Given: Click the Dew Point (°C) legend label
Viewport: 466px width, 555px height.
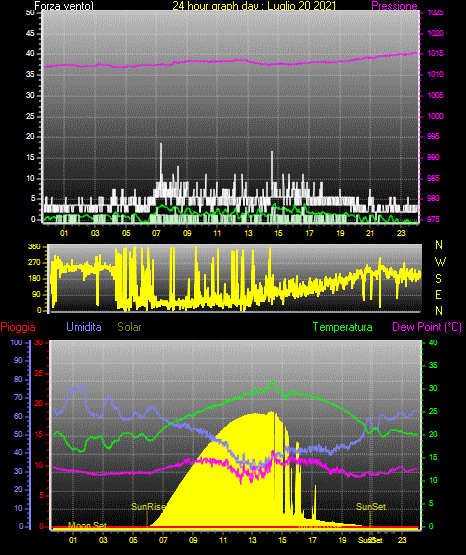Looking at the screenshot, I should [427, 327].
